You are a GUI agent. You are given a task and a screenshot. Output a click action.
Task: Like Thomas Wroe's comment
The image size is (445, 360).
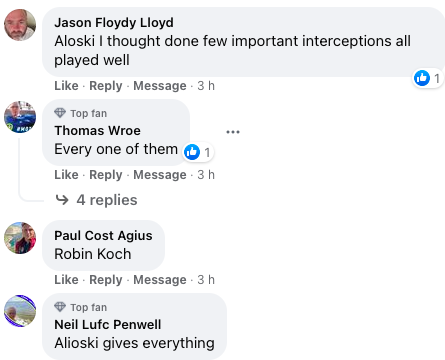point(66,175)
